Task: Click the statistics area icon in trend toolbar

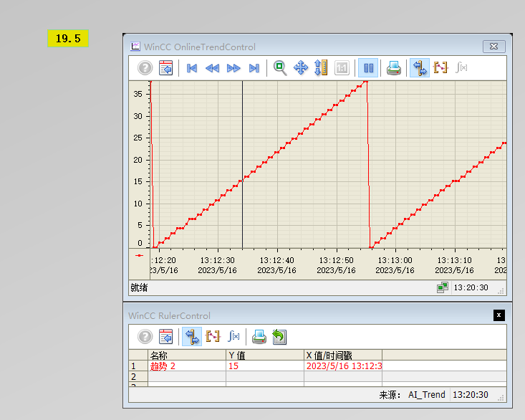Action: (x=440, y=68)
